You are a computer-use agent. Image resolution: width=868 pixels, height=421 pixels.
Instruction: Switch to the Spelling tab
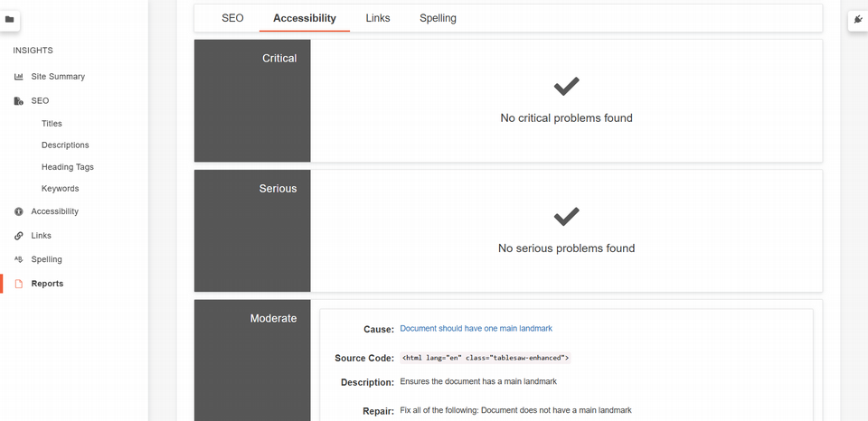coord(438,18)
